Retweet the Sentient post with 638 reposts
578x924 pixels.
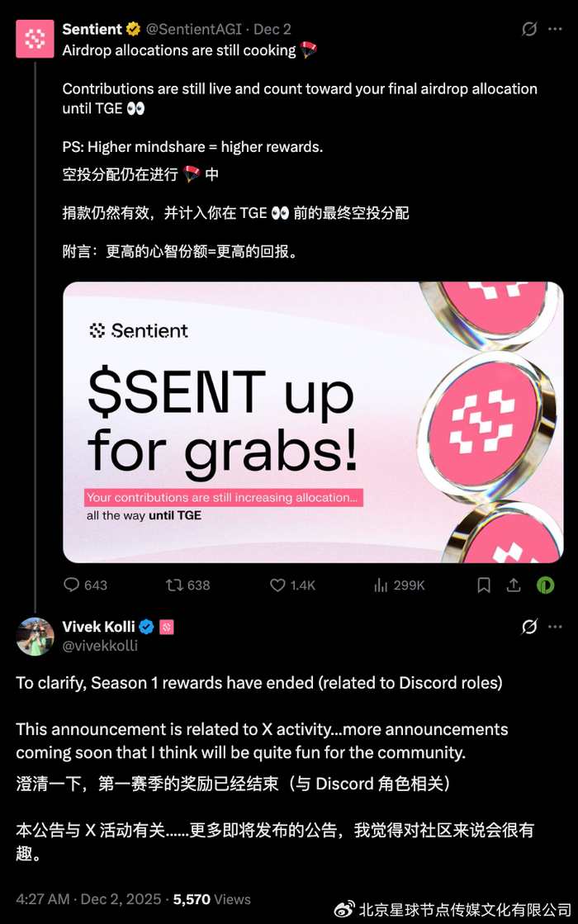[173, 585]
